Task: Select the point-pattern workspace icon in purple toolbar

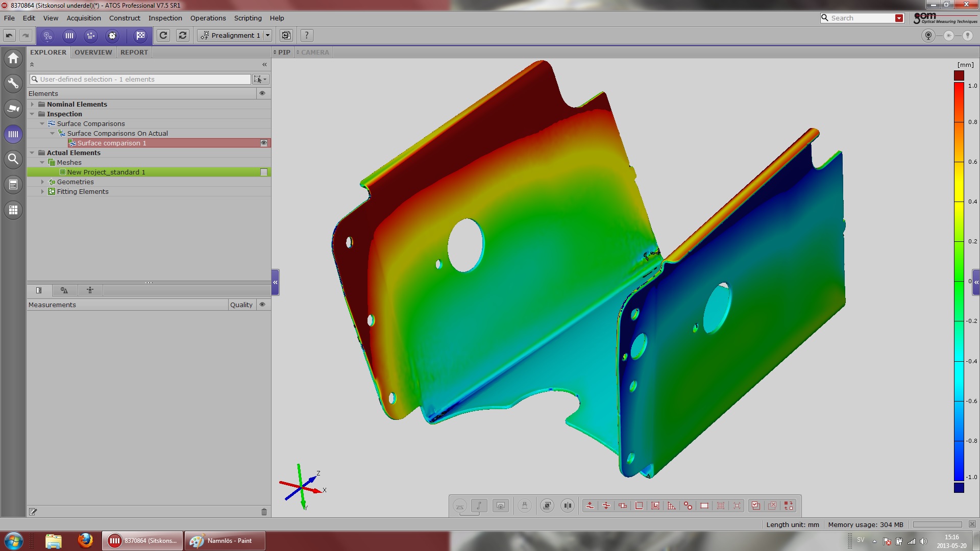Action: pyautogui.click(x=91, y=36)
